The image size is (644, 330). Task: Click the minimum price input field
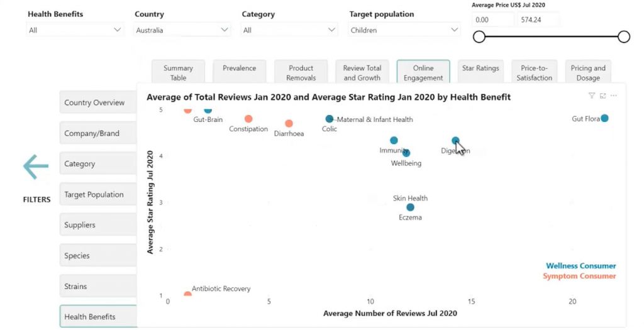(x=493, y=19)
